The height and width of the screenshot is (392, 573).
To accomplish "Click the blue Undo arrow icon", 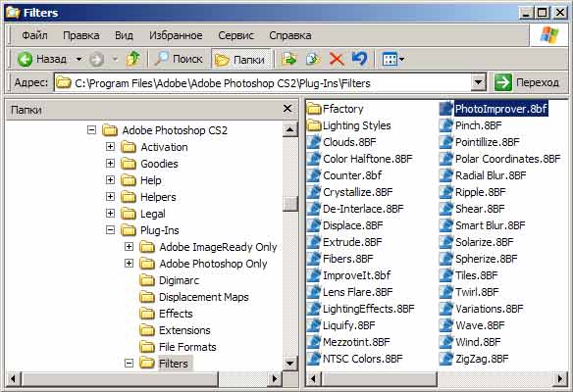I will 359,59.
